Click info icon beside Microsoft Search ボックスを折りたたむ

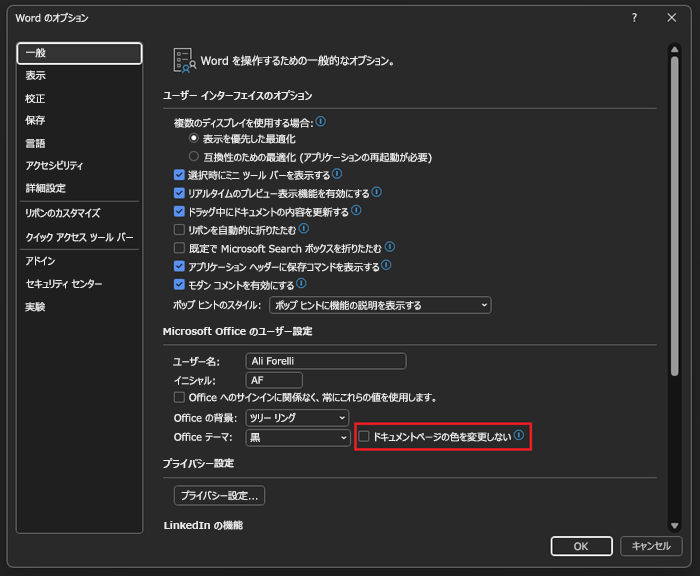(390, 247)
